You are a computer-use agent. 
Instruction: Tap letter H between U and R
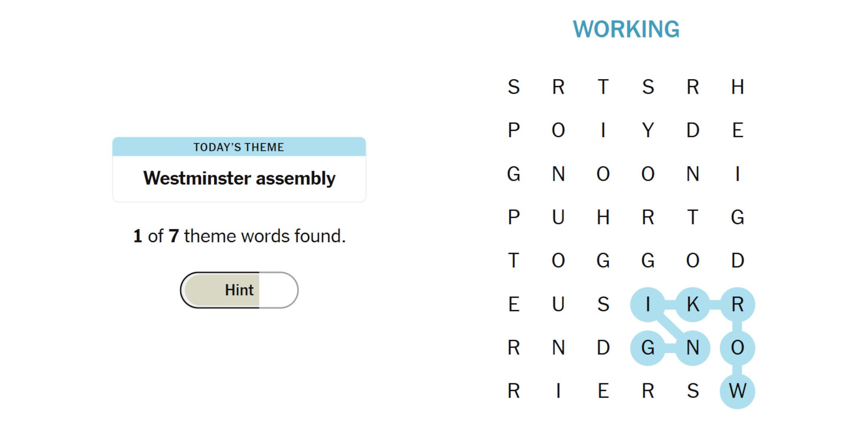point(603,217)
